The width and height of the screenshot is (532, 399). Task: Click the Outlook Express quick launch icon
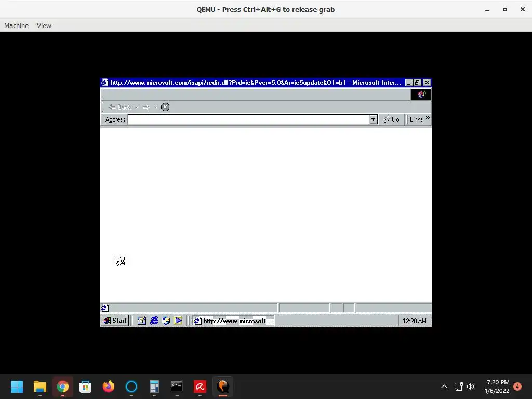(x=166, y=321)
